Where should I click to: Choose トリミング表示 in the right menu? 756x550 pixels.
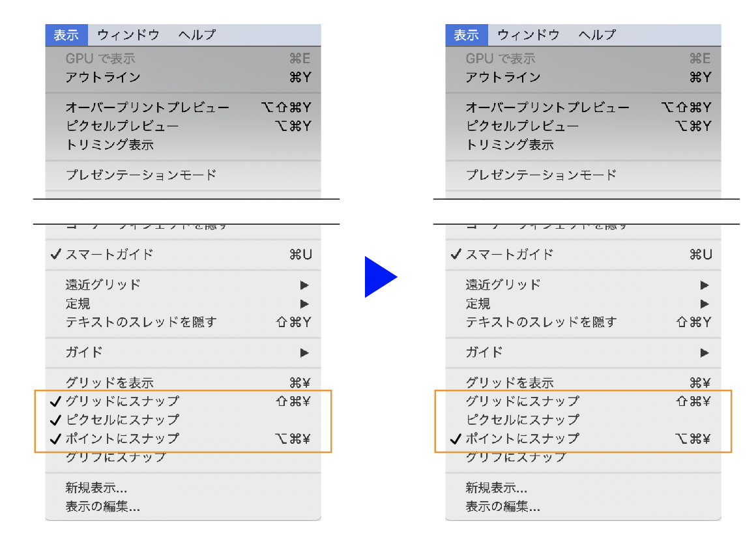(583, 145)
